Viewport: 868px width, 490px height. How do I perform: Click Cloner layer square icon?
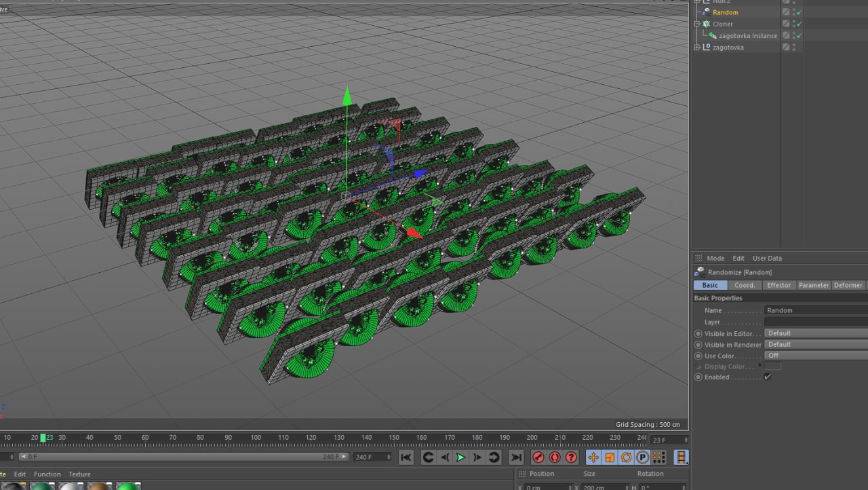pyautogui.click(x=786, y=24)
